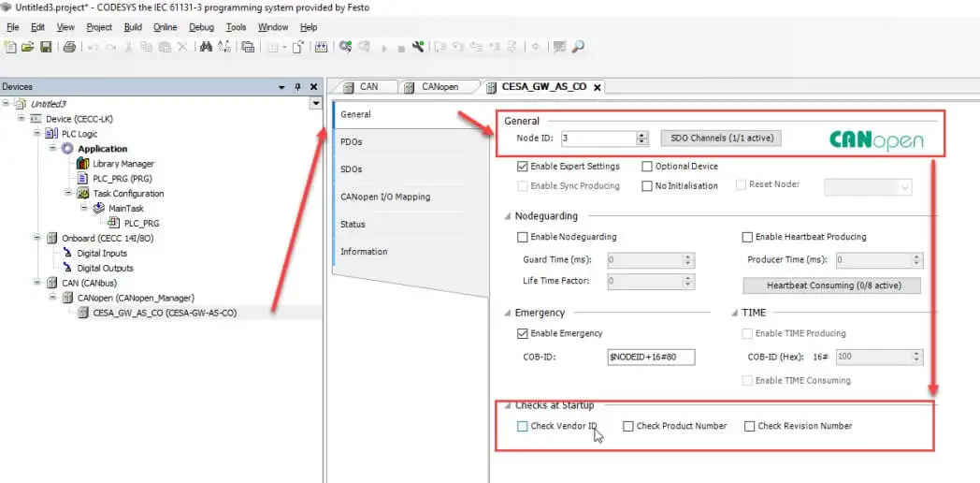Click the Replace toolbar icon
This screenshot has width=980, height=483.
tap(224, 47)
